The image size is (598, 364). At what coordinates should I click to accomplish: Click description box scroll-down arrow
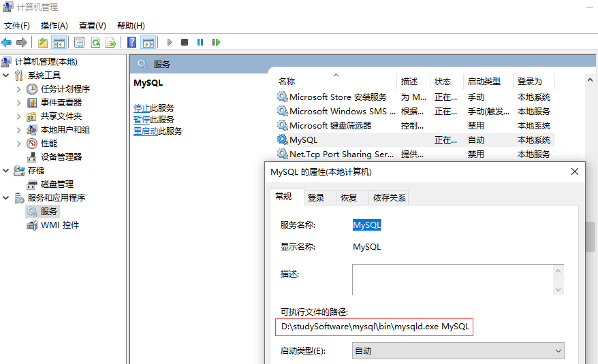point(558,290)
